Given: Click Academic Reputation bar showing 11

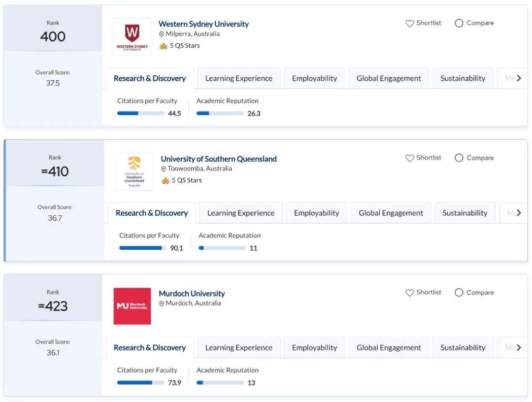Looking at the screenshot, I should [222, 248].
